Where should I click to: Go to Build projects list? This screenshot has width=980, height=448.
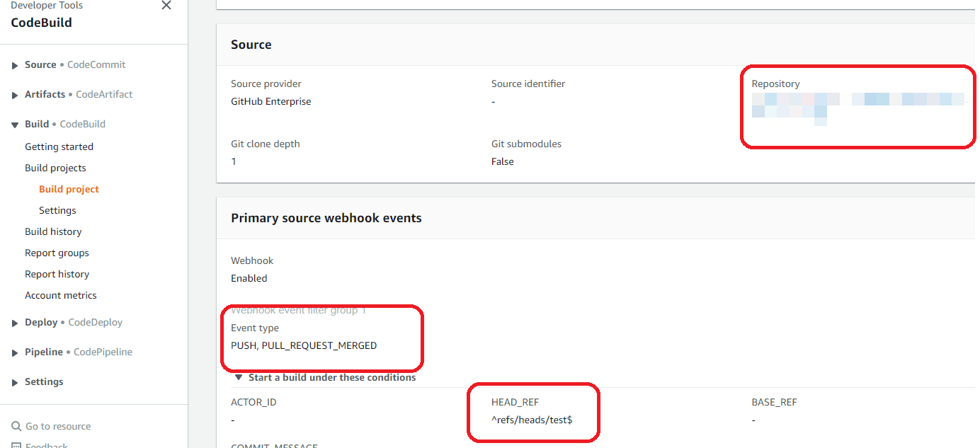pyautogui.click(x=55, y=168)
